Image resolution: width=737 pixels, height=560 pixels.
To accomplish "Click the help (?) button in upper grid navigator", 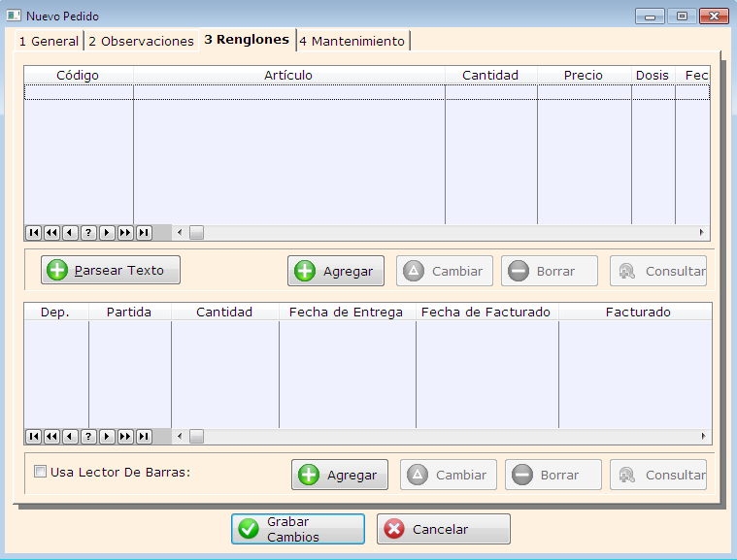I will point(88,233).
